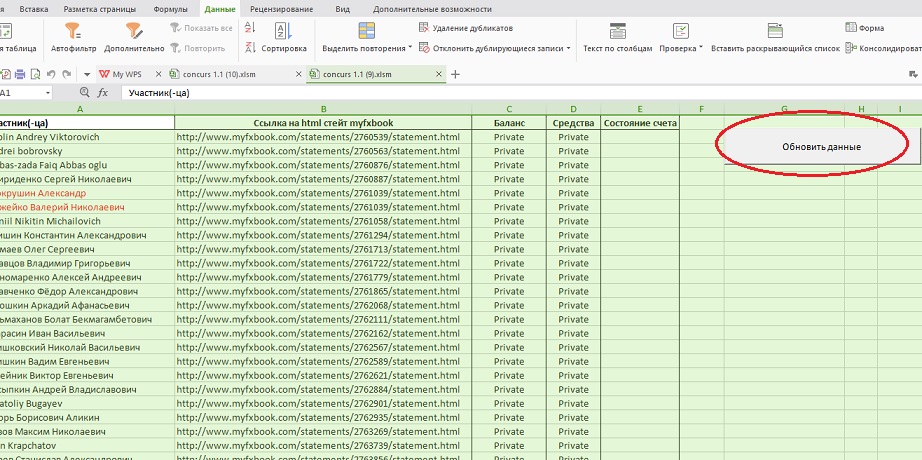Open Дополнительные возможности ribbon tab
The height and width of the screenshot is (460, 922).
tap(432, 9)
